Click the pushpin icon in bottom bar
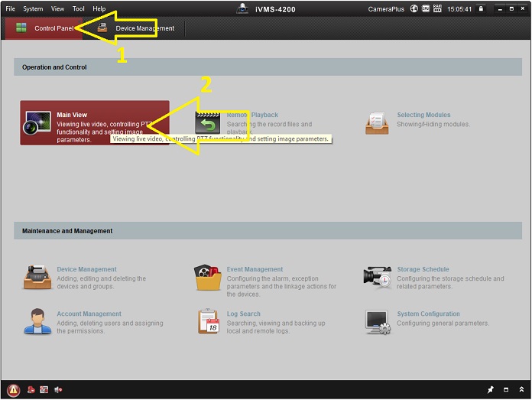The width and height of the screenshot is (532, 400). point(491,389)
